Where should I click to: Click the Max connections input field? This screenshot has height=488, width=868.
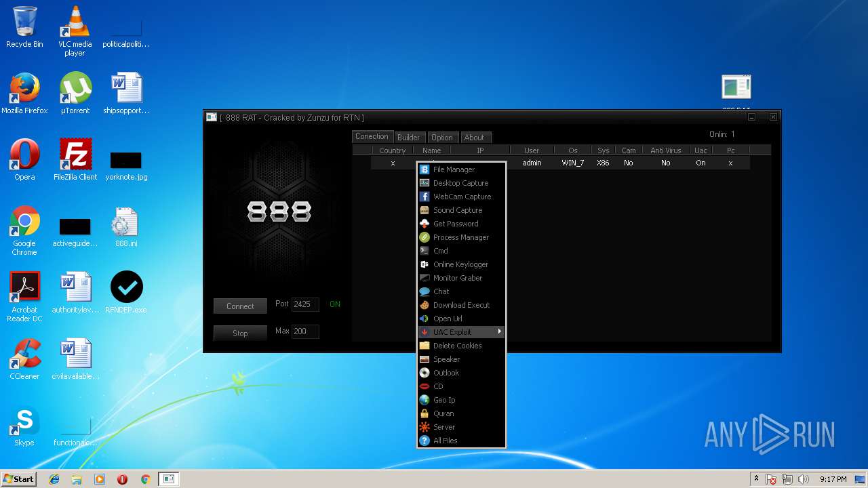(x=305, y=331)
